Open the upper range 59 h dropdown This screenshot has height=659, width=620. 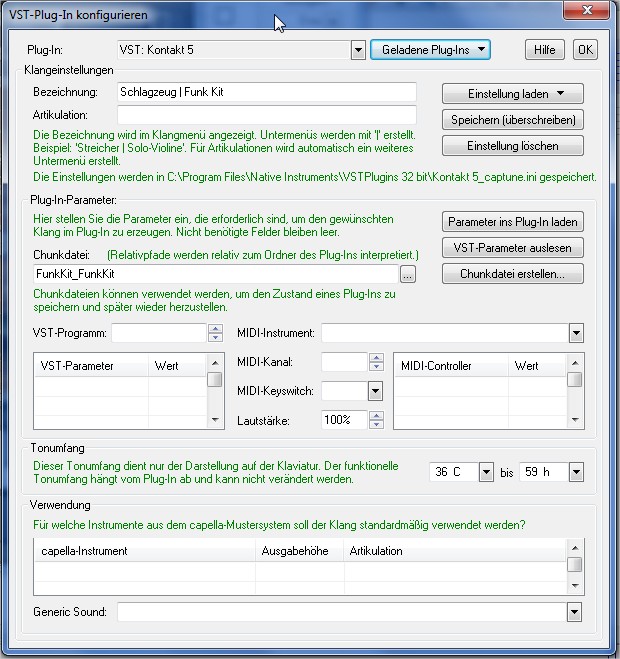click(575, 472)
